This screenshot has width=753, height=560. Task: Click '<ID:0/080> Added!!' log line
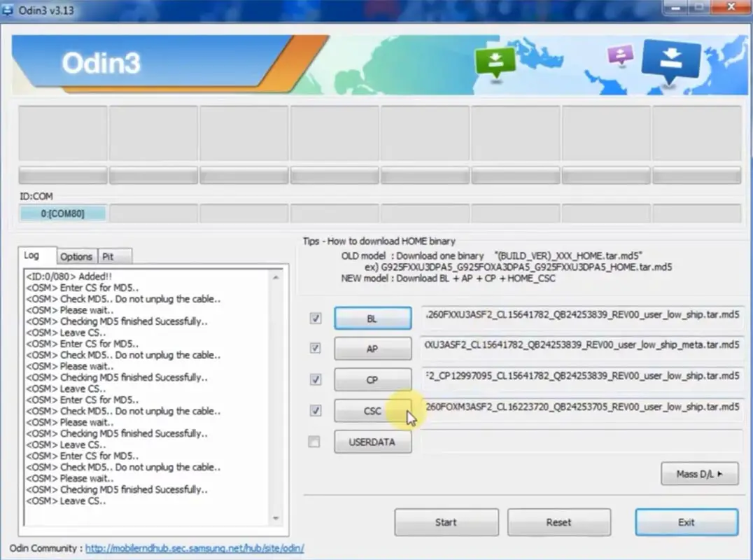click(x=69, y=276)
